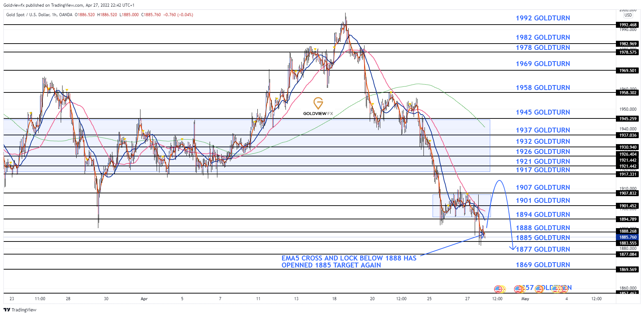The image size is (644, 316).
Task: Select the 1969 GOLDTURN label
Action: [x=543, y=64]
